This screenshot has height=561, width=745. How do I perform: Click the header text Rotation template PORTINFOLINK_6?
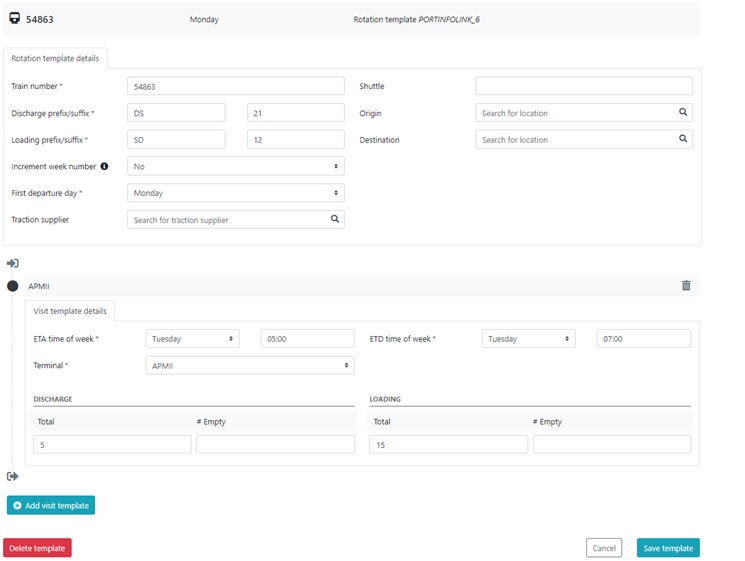point(416,19)
